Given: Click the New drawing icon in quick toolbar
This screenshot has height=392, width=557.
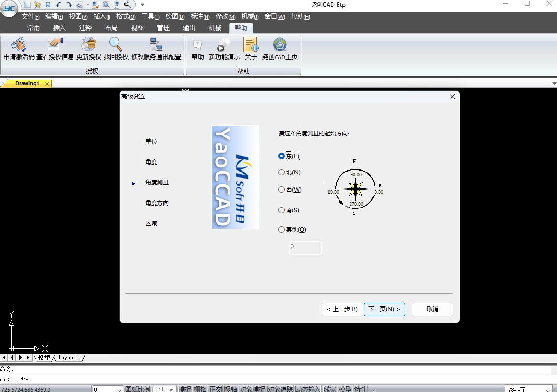Looking at the screenshot, I should [x=27, y=5].
